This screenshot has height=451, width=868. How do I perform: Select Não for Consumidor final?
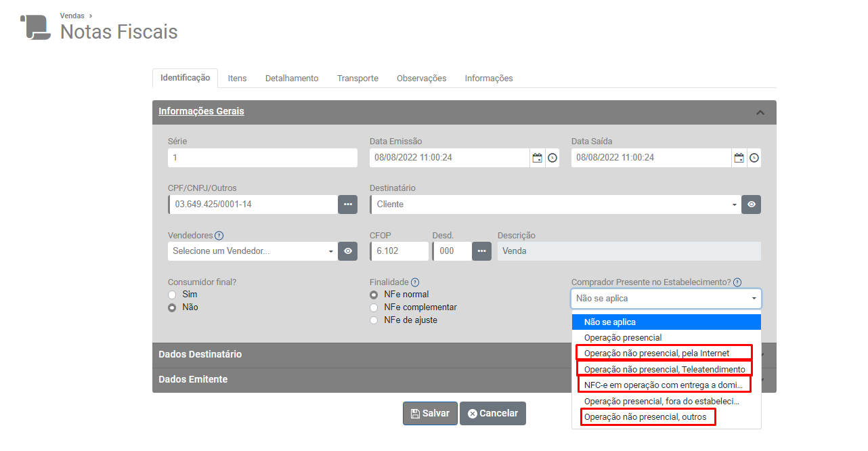pos(172,307)
